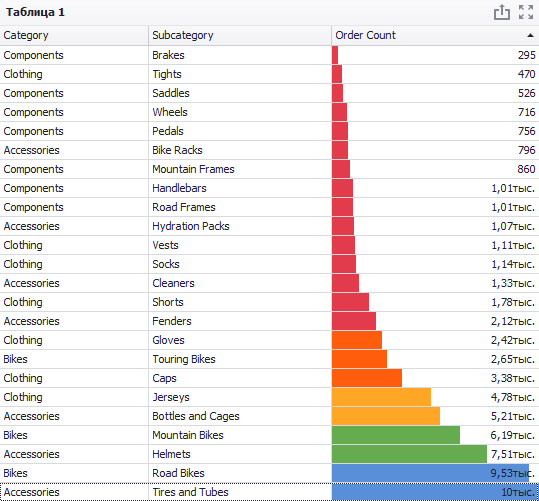The height and width of the screenshot is (501, 539).
Task: Click the 295 order count value
Action: [527, 55]
